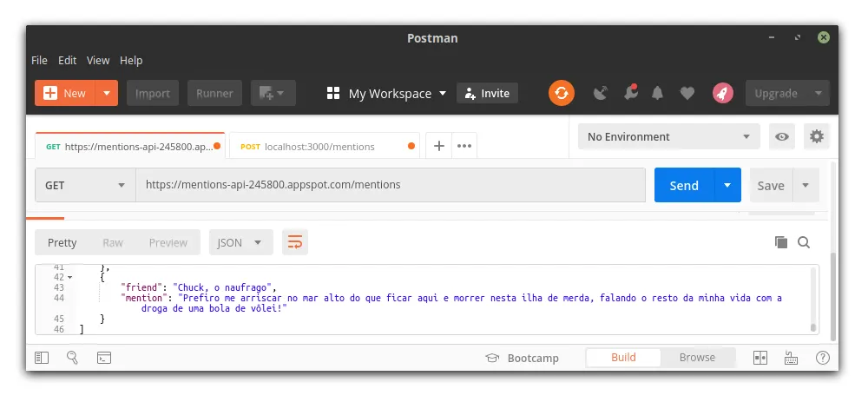Open the JSON format dropdown
This screenshot has width=868, height=402.
click(240, 242)
